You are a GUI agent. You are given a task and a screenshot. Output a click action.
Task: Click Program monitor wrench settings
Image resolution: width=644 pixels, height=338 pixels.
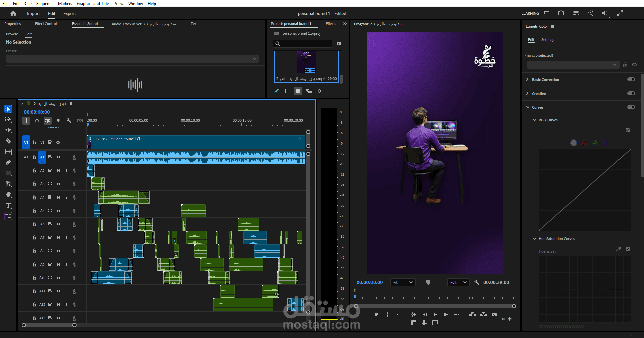[x=477, y=282]
